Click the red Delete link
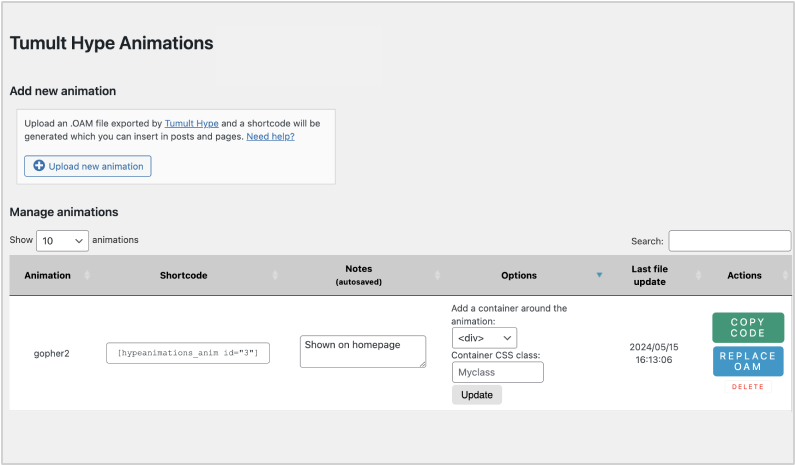 tap(747, 386)
